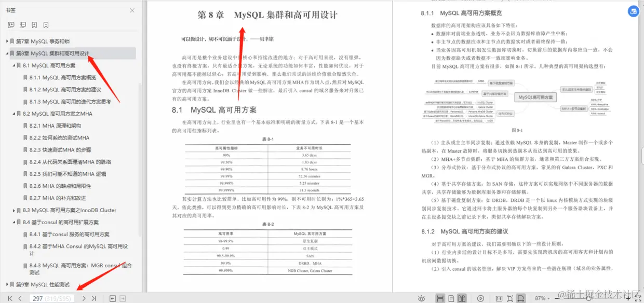This screenshot has width=644, height=303.
Task: Open bookmark 8.2.2 如何系统的测试MHA
Action: [59, 138]
